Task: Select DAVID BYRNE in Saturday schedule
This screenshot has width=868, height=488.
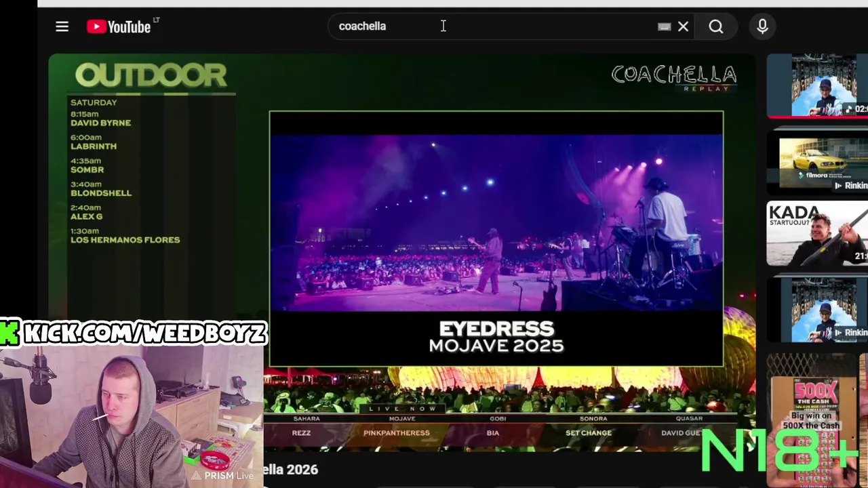Action: (100, 123)
